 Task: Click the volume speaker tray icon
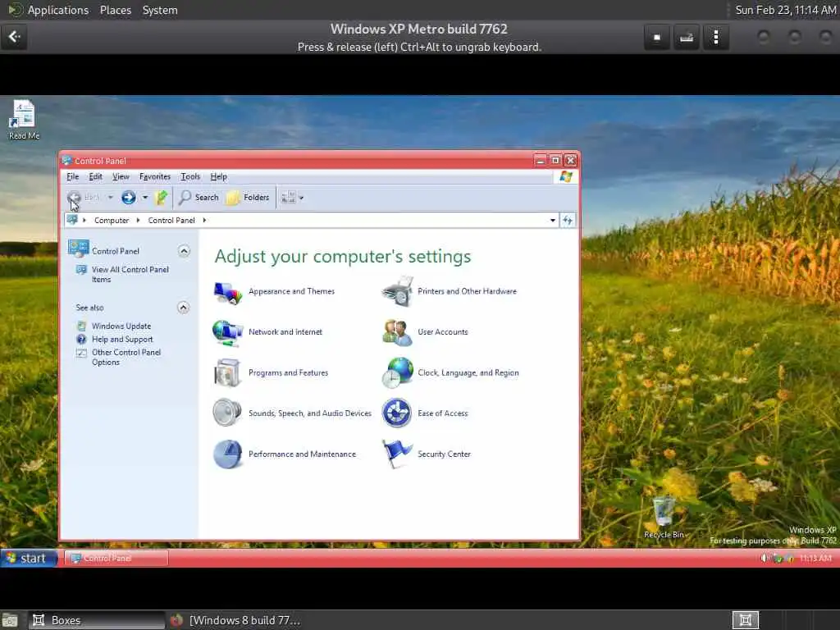click(x=764, y=558)
